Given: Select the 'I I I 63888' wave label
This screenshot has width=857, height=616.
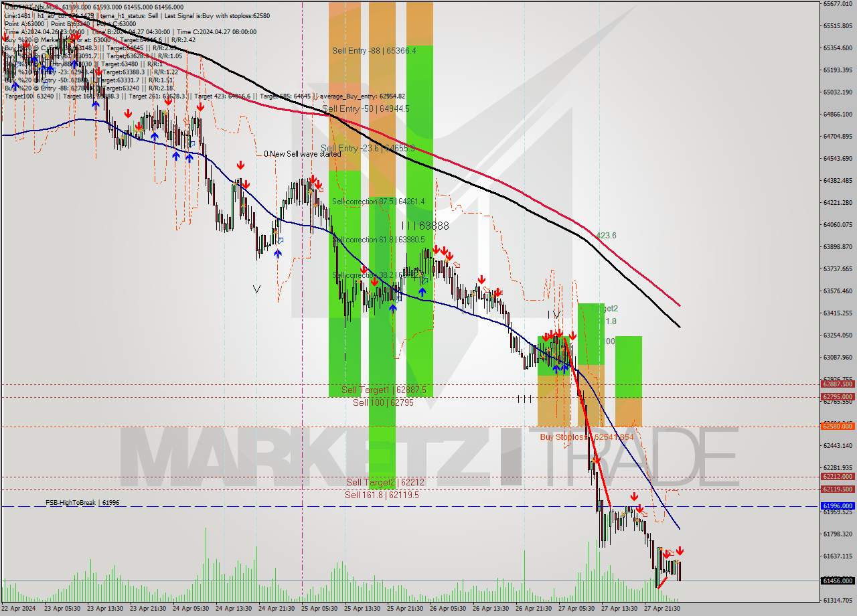Looking at the screenshot, I should pyautogui.click(x=425, y=226).
